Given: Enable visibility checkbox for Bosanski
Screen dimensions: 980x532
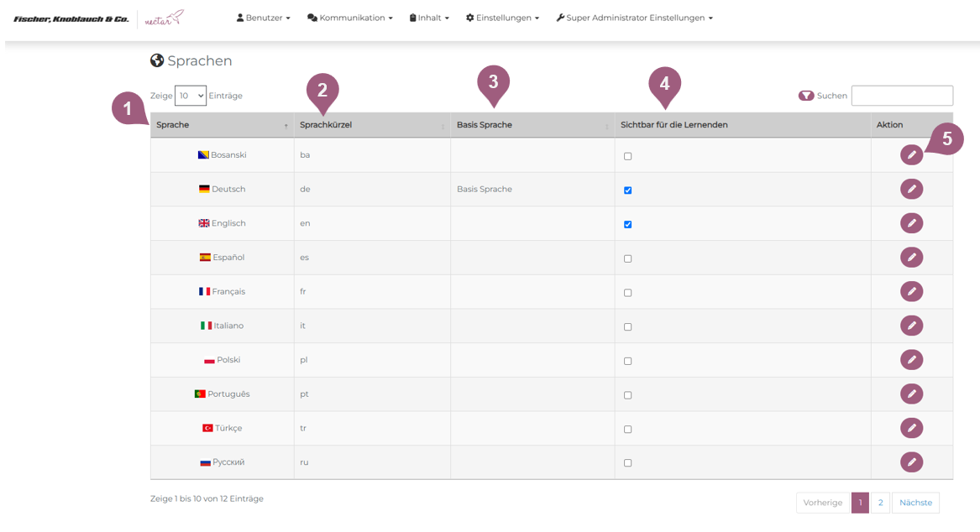Looking at the screenshot, I should point(627,156).
